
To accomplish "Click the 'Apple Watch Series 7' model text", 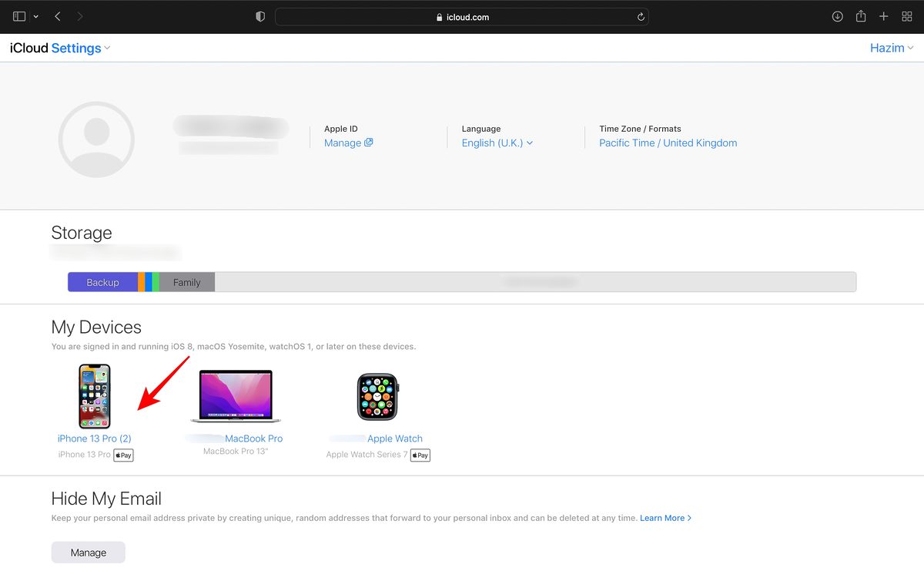I will 367,455.
